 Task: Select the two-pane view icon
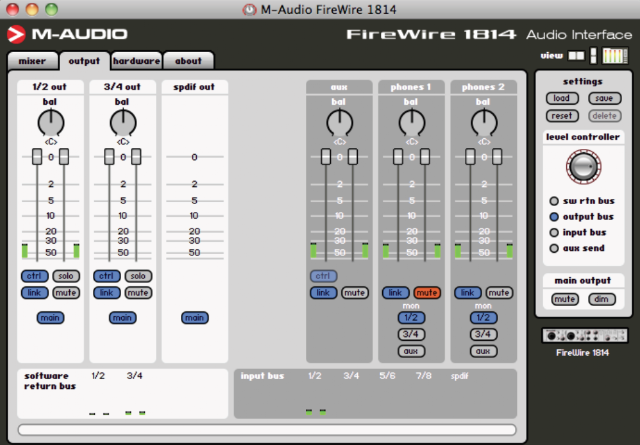click(x=576, y=56)
